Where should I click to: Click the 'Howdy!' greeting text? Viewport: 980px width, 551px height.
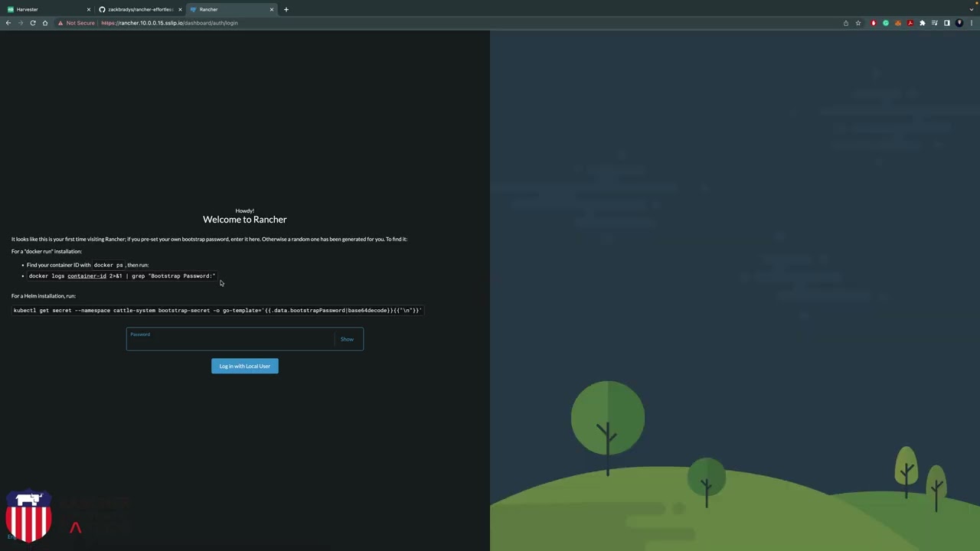pos(245,210)
